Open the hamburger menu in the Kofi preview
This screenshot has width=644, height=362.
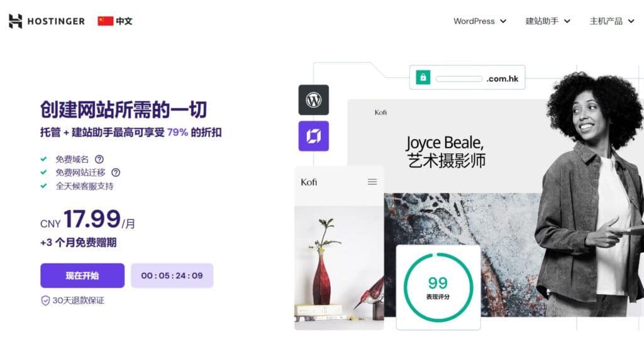372,181
